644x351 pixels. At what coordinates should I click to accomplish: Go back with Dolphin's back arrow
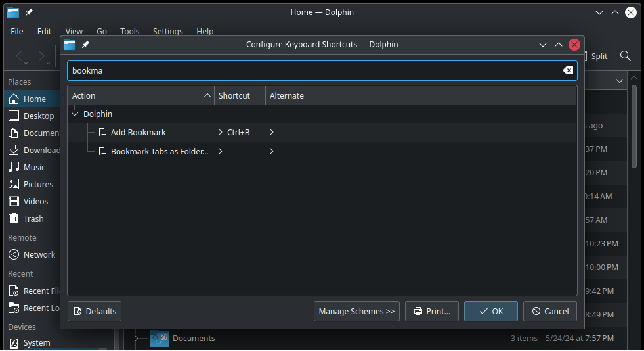(19, 56)
